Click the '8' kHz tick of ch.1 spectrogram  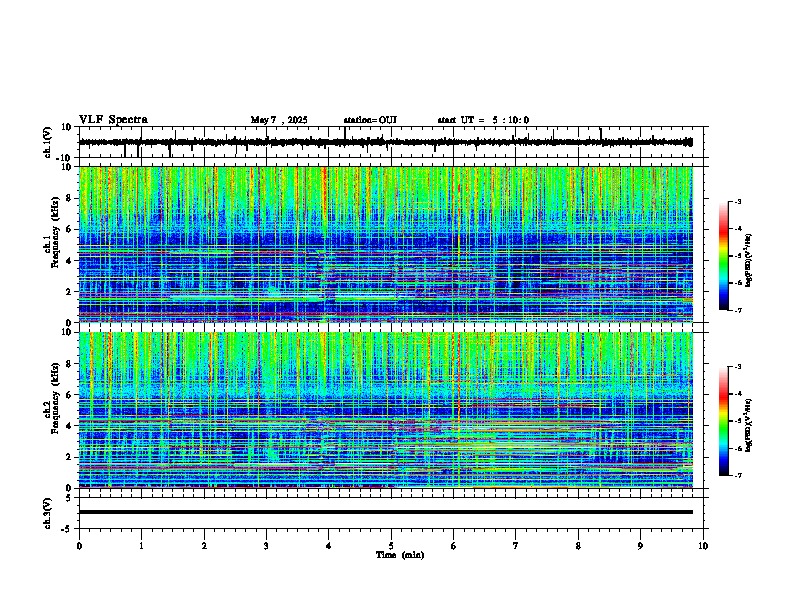70,198
